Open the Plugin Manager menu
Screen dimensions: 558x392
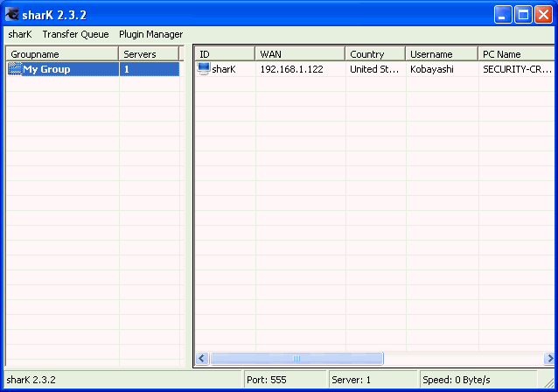[x=151, y=34]
